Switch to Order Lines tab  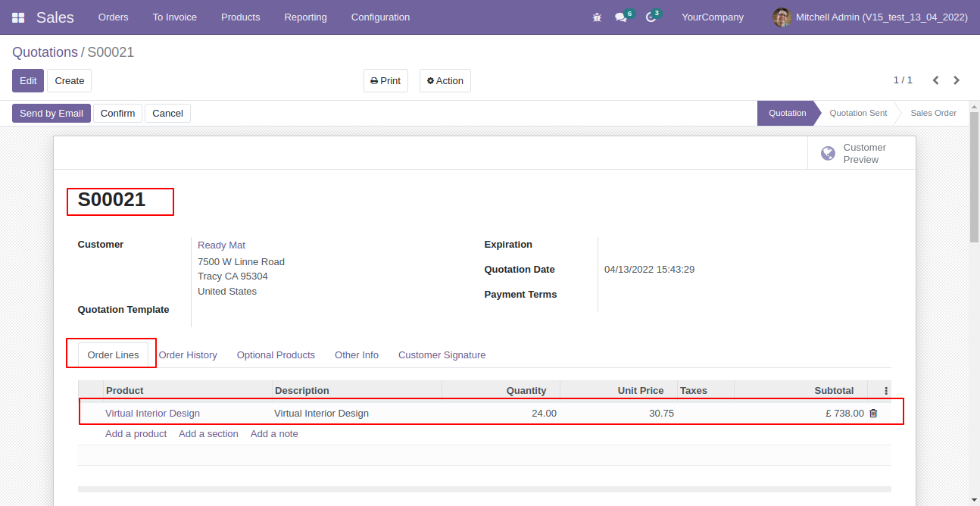[113, 355]
